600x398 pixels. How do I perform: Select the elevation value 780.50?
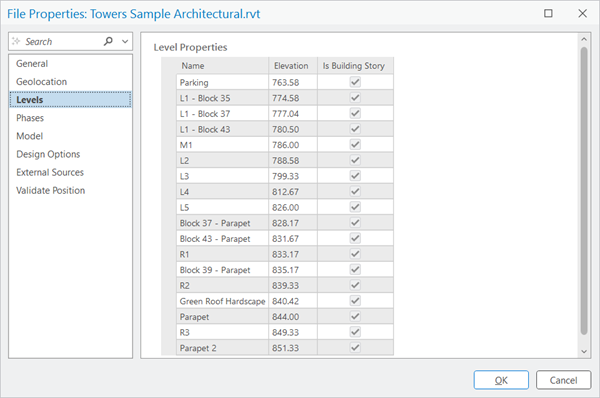click(x=293, y=129)
